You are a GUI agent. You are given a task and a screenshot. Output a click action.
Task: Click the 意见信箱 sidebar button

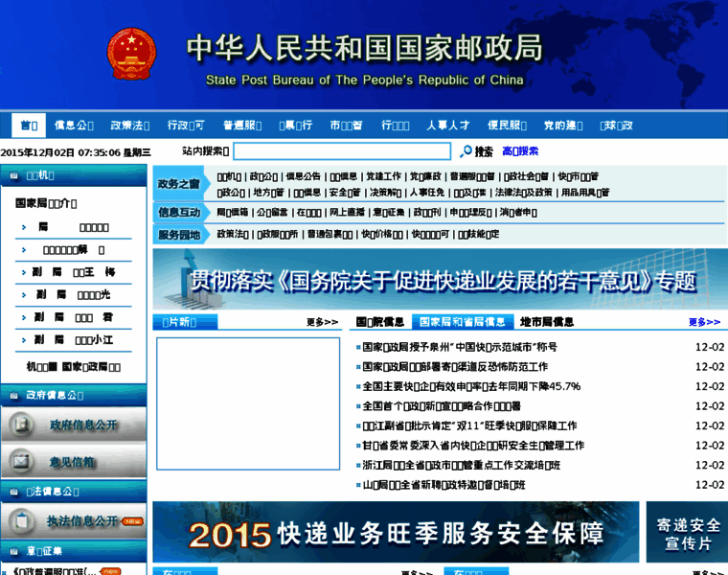point(74,461)
